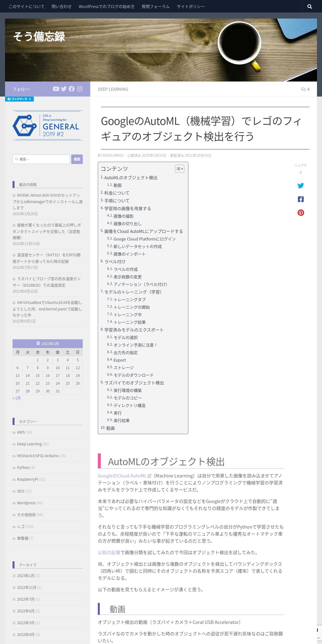The image size is (322, 644).
Task: Click the そう備忘録 site title
Action: tap(39, 37)
